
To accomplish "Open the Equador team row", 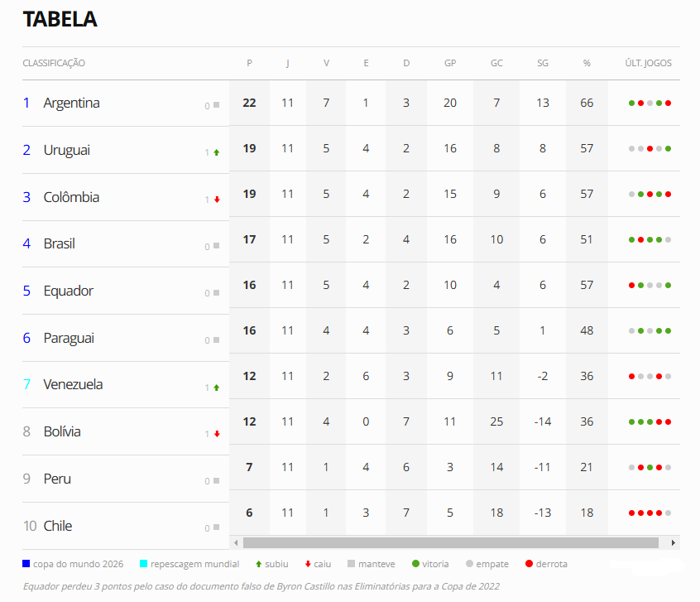I will click(x=351, y=288).
